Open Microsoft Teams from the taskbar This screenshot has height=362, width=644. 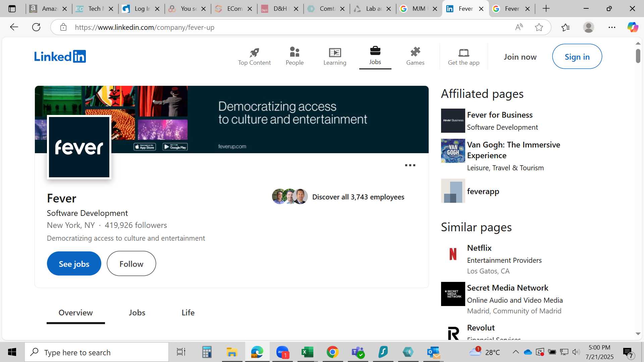coord(358,352)
